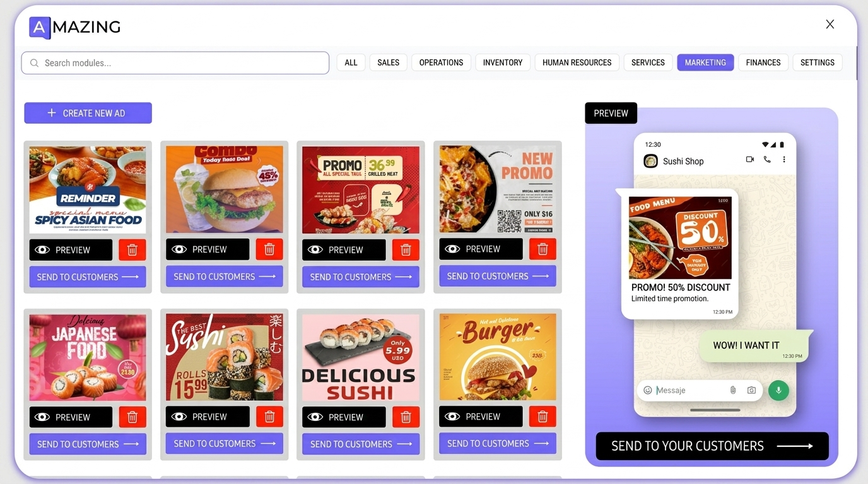Click the "Sushi Shop" chat name

[683, 161]
